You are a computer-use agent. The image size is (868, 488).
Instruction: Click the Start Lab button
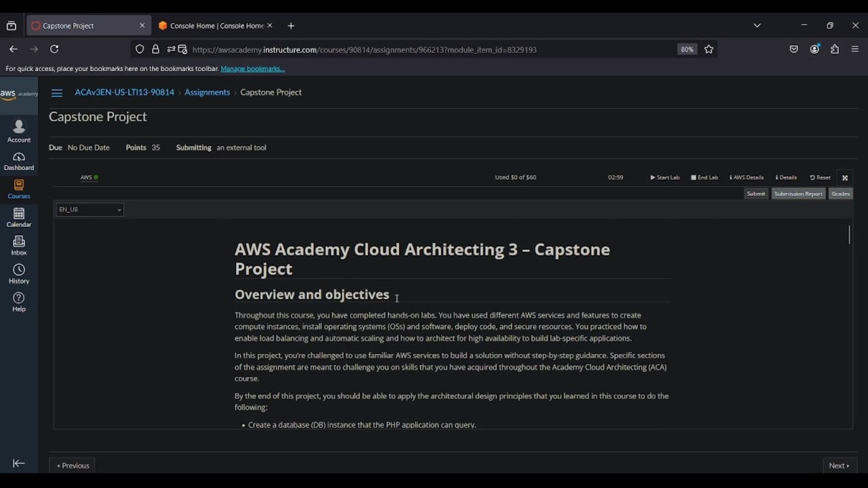click(665, 178)
